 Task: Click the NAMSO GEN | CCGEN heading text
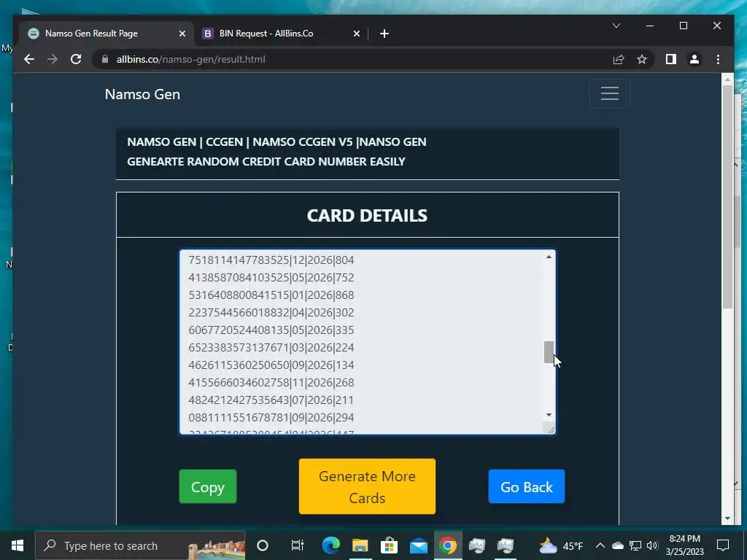pyautogui.click(x=276, y=142)
